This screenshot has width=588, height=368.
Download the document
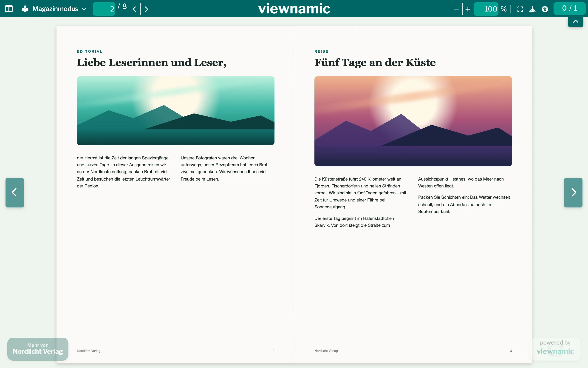point(532,9)
